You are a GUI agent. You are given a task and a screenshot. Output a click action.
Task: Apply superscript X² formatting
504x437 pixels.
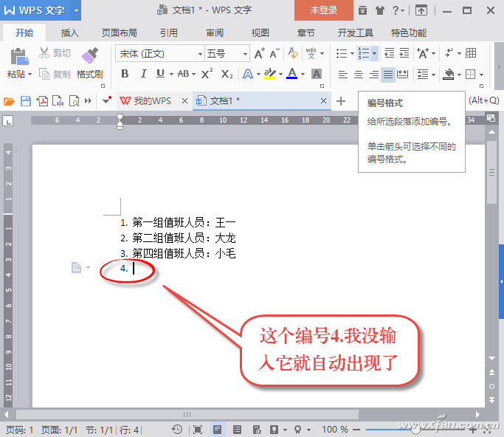[207, 74]
